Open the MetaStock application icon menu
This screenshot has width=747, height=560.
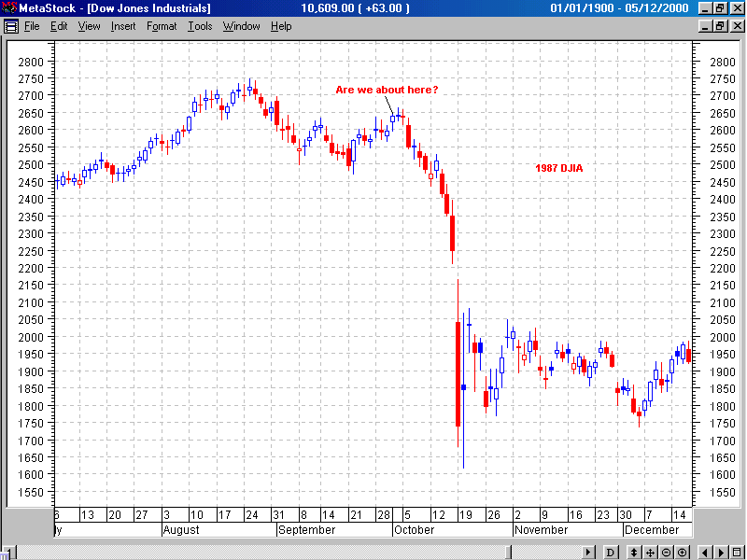pos(8,8)
